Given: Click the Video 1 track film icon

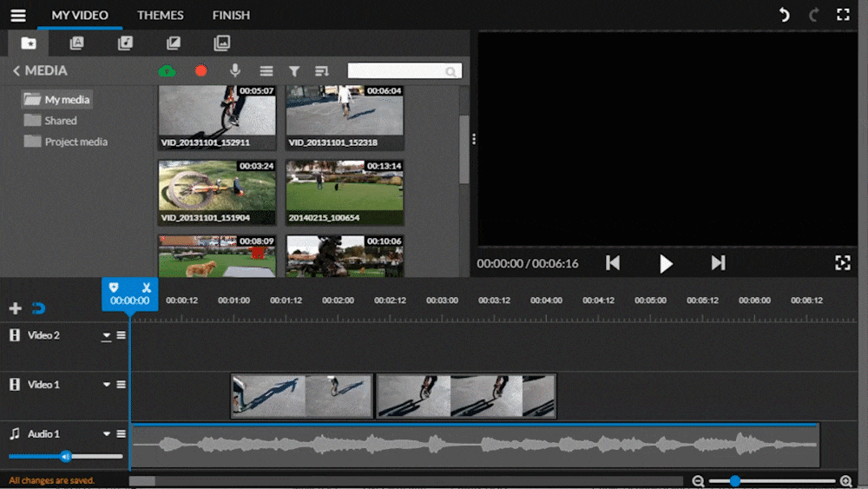Looking at the screenshot, I should tap(15, 384).
